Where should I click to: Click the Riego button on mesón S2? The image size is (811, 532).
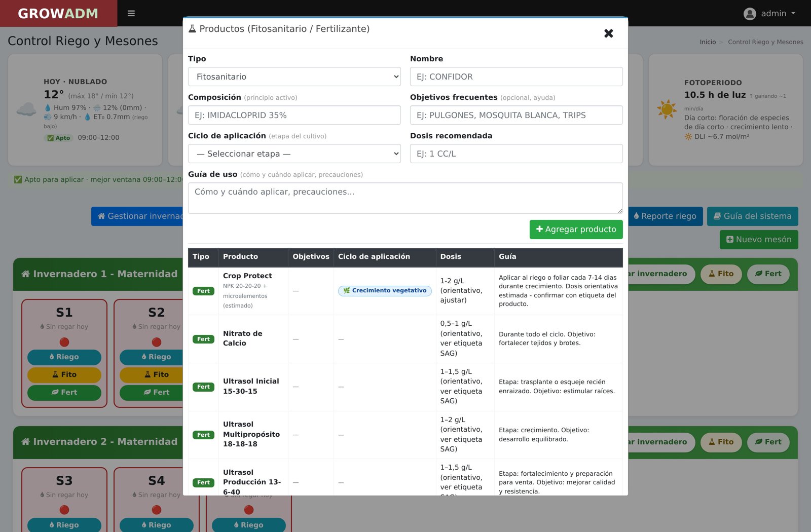(x=151, y=357)
